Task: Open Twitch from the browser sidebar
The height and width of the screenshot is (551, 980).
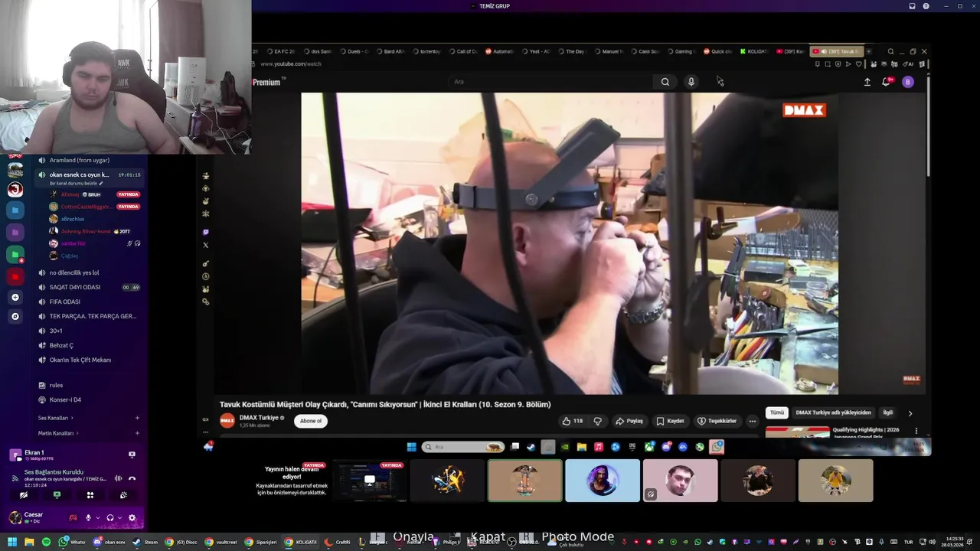Action: pos(205,232)
